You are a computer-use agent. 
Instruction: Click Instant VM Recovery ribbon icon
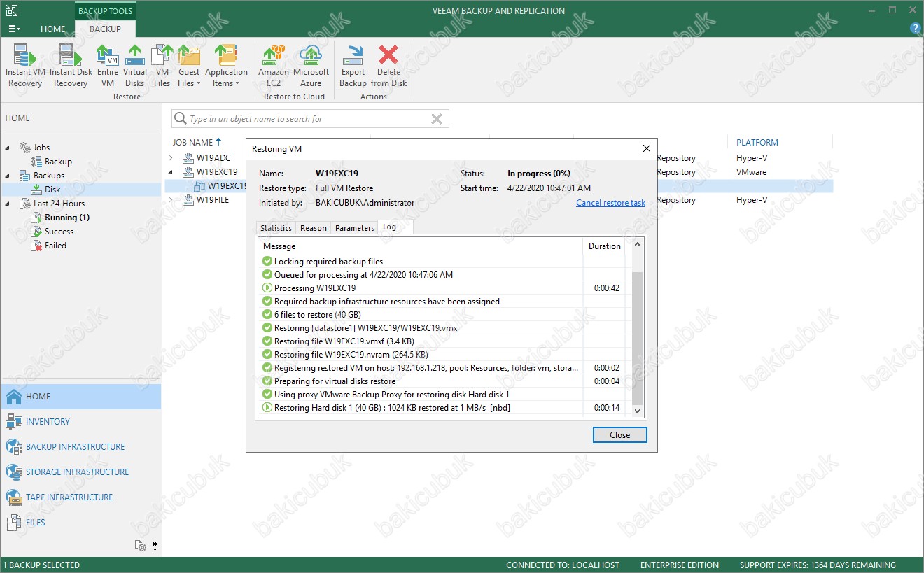point(24,66)
